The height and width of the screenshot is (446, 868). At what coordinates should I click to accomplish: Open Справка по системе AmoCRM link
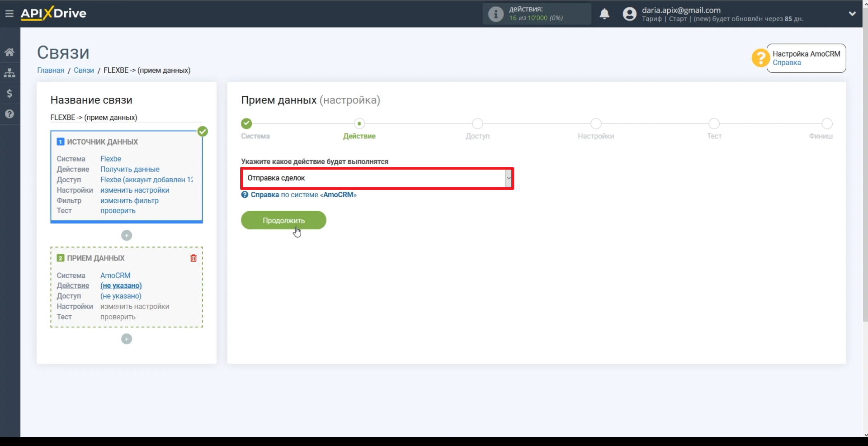303,195
